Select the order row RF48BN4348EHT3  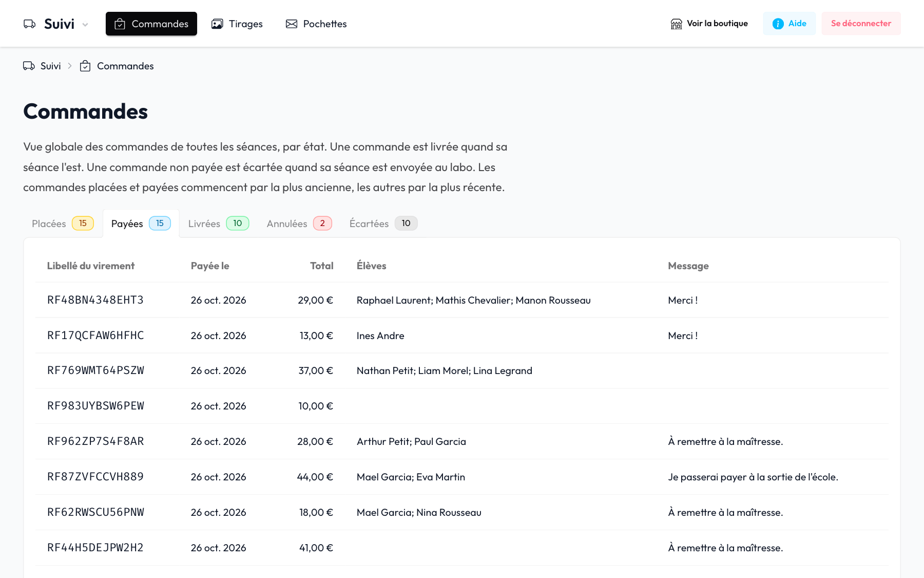[x=462, y=300]
